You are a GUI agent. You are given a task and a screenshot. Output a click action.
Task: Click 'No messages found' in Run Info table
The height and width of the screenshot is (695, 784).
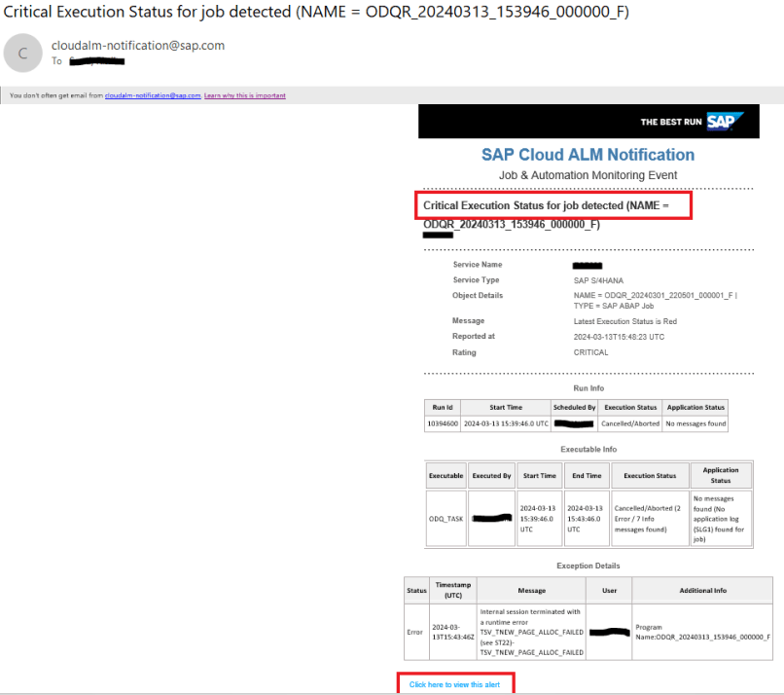[695, 423]
